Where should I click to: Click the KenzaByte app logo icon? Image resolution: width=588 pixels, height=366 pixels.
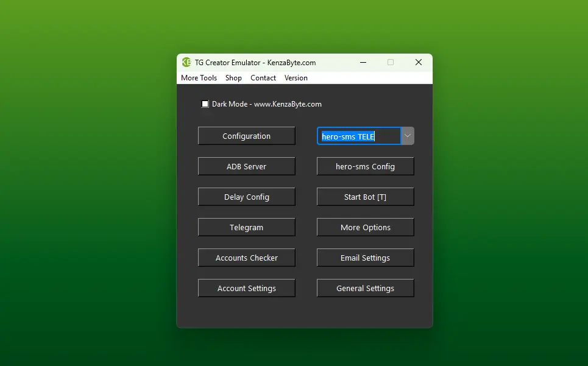pyautogui.click(x=186, y=63)
